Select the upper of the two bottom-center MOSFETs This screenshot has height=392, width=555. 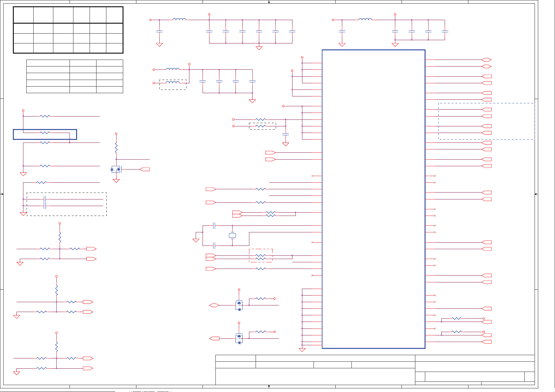click(x=239, y=305)
